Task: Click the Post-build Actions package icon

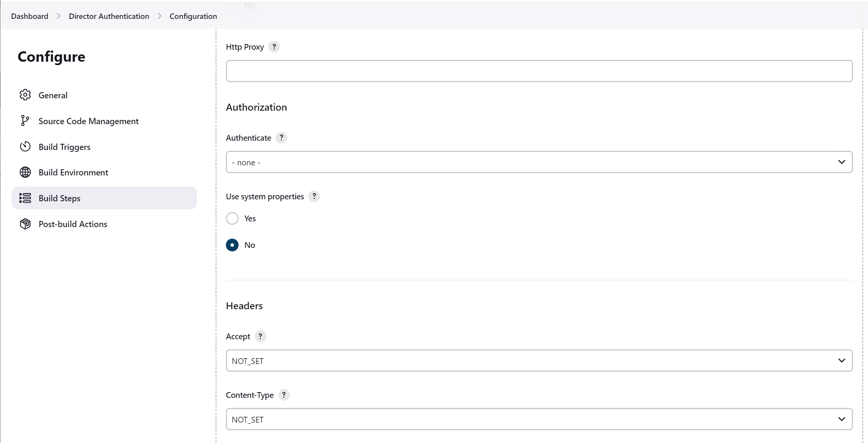Action: [25, 224]
